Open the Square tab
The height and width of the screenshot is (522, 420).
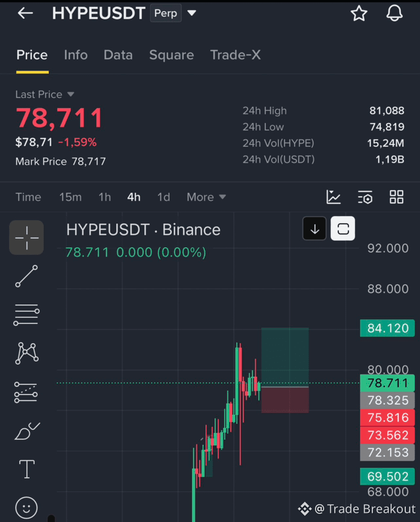[171, 55]
